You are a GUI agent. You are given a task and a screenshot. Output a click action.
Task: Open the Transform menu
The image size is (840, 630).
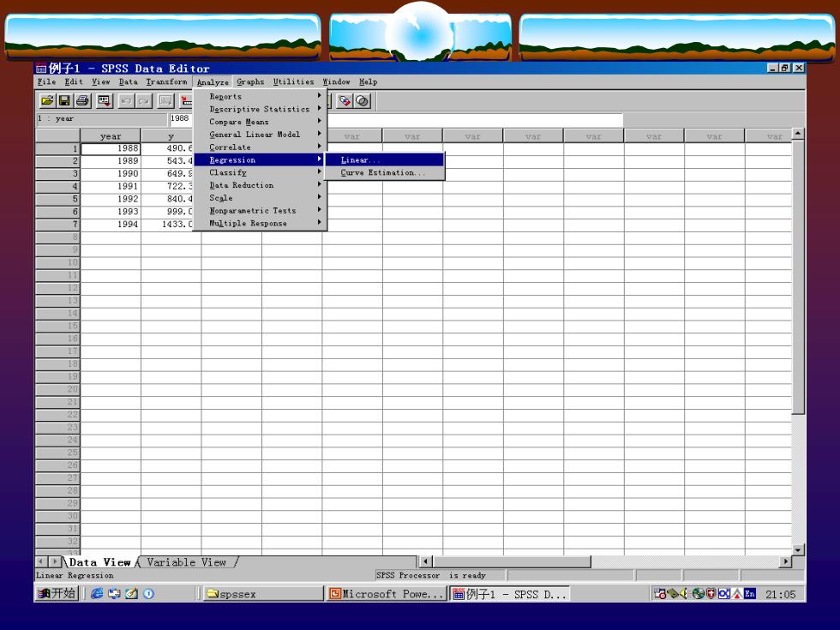(x=166, y=82)
